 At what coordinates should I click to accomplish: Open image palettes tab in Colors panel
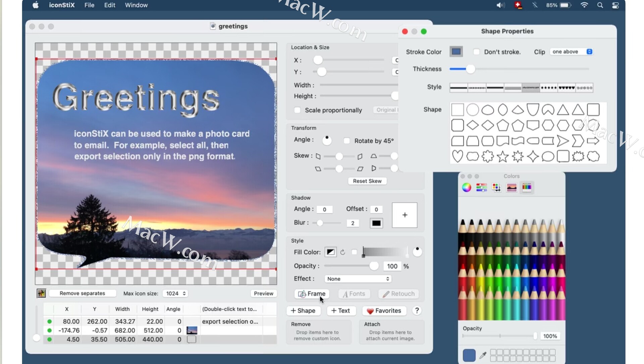click(512, 187)
